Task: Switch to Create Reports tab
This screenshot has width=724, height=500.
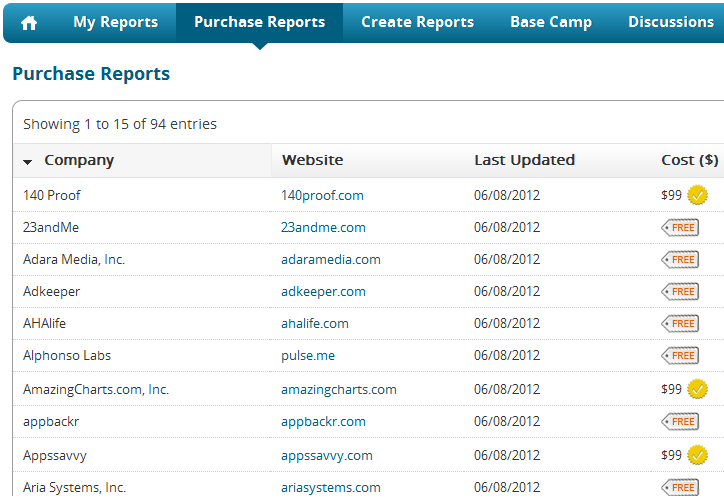Action: tap(417, 22)
